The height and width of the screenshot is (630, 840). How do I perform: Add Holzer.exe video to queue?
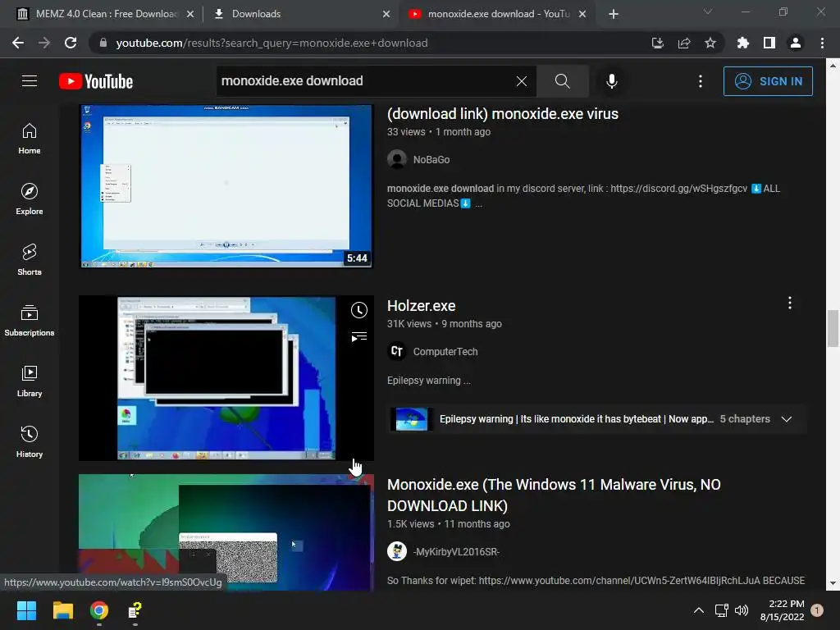click(x=359, y=337)
